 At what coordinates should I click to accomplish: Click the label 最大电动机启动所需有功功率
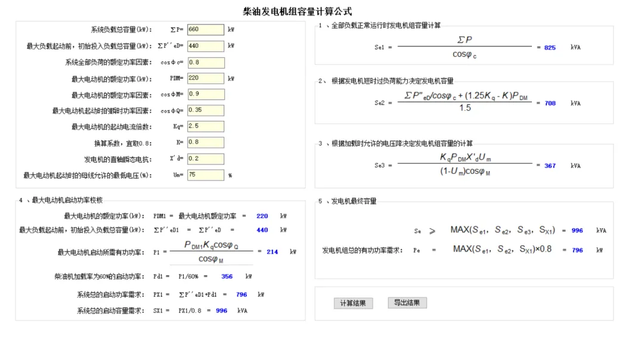pos(101,252)
